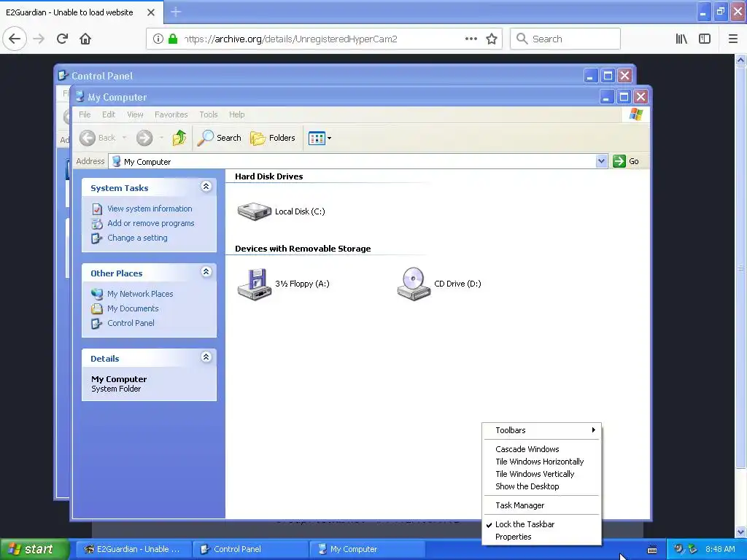Choose Show the Desktop

tap(542, 486)
